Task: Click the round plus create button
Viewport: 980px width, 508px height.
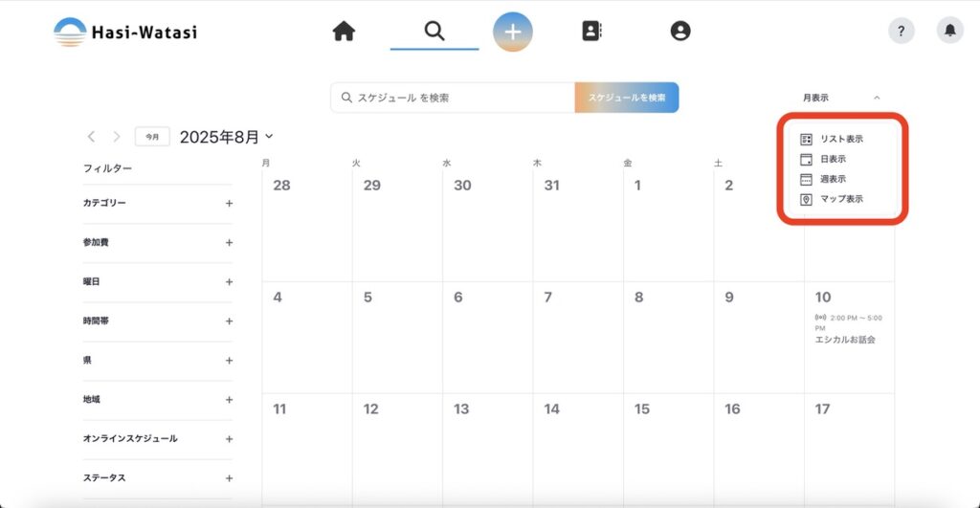Action: click(513, 32)
